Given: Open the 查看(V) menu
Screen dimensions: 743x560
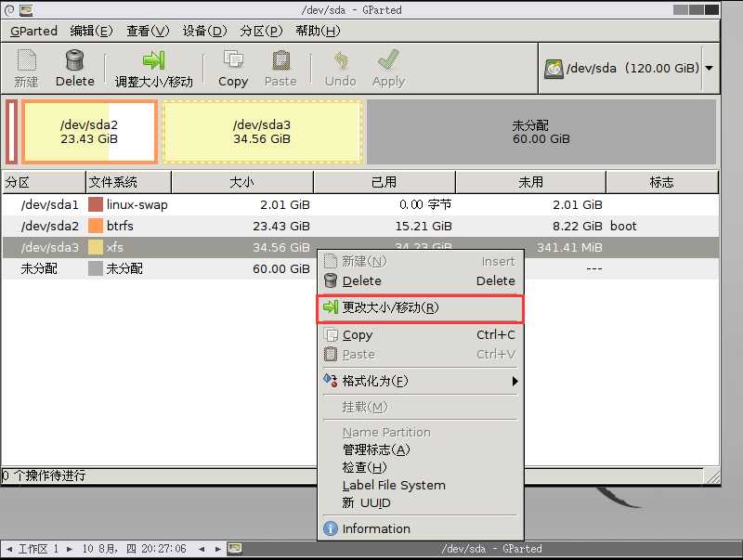Looking at the screenshot, I should pos(148,31).
